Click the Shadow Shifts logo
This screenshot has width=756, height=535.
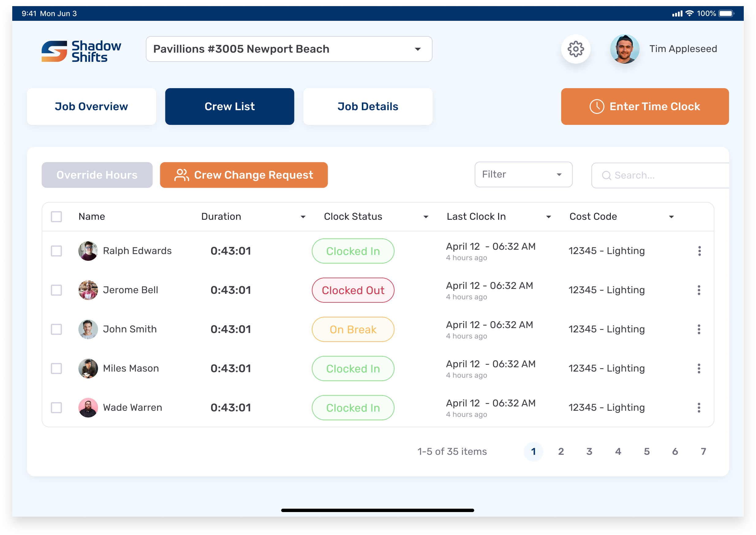pos(81,51)
